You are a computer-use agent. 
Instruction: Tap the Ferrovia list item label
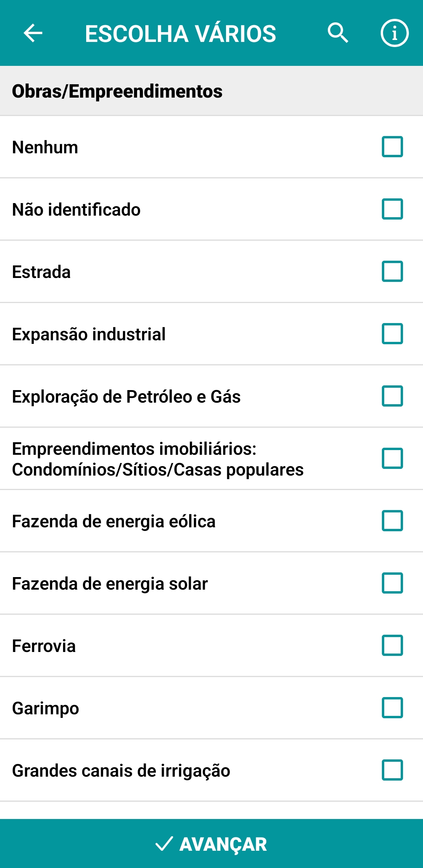[44, 646]
